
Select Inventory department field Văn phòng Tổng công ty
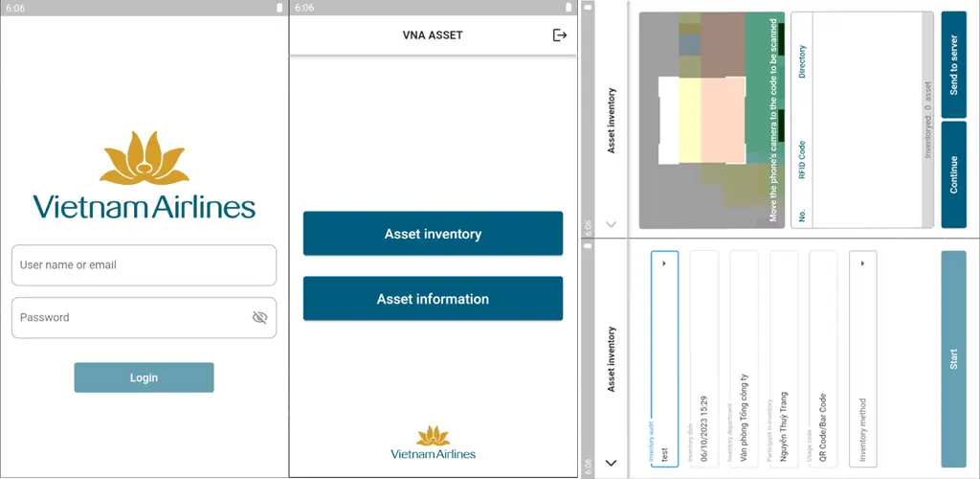click(x=744, y=359)
